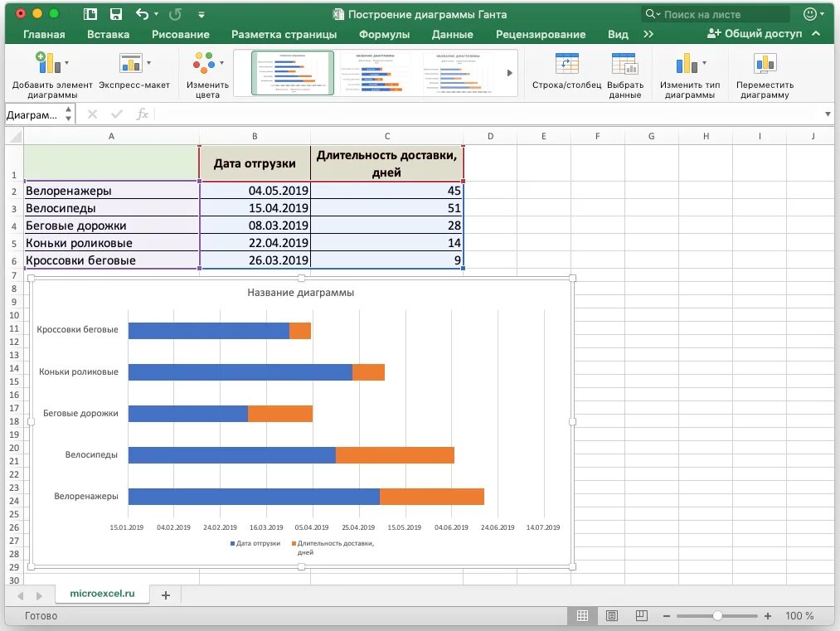Click the Переместить диаграмму icon
Screen dimensions: 840x631
(765, 63)
